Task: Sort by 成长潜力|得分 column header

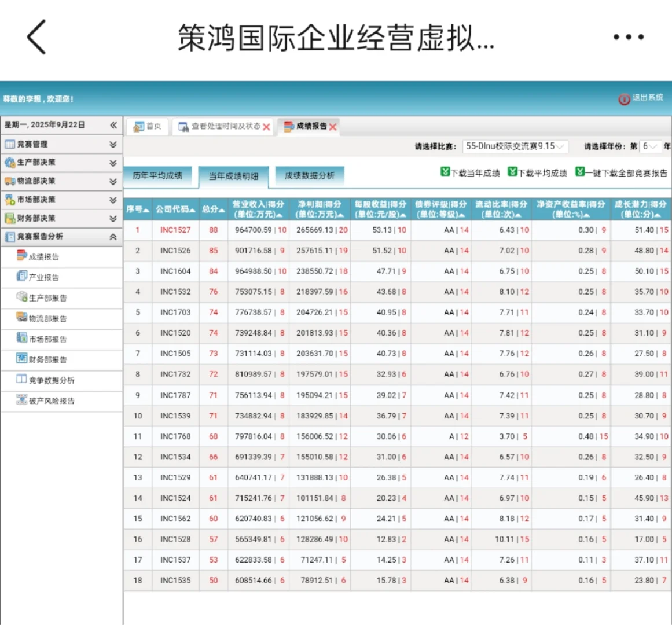Action: [641, 209]
